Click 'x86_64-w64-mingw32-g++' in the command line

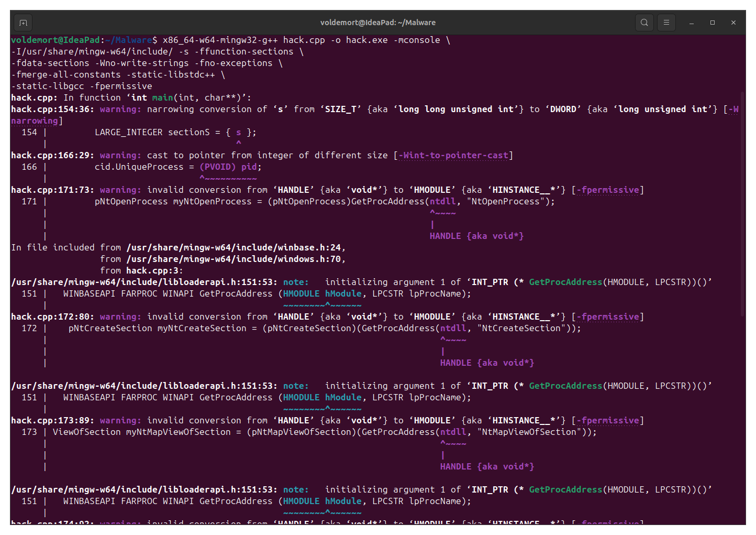[x=220, y=40]
